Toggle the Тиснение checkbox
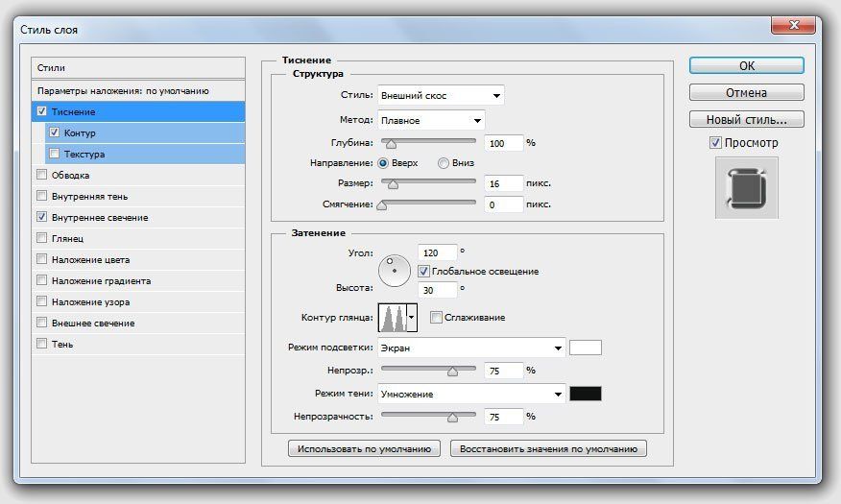Screen dimensions: 841x504 pyautogui.click(x=42, y=111)
